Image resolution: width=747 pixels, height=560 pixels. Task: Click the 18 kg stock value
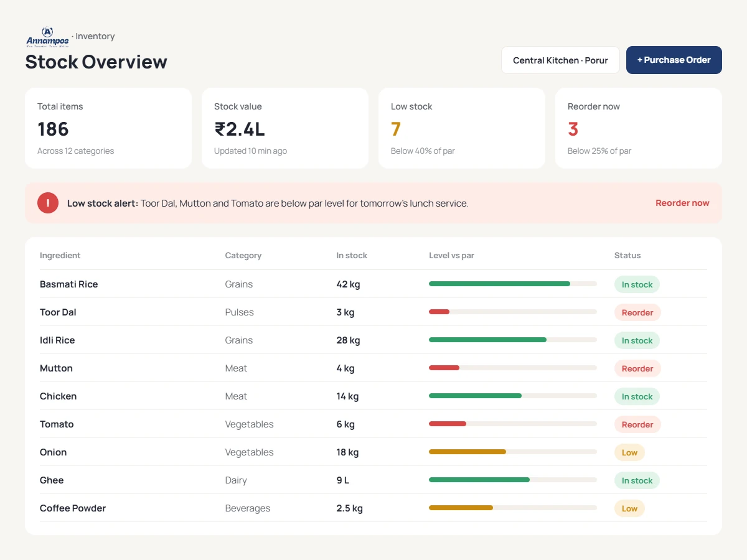347,452
